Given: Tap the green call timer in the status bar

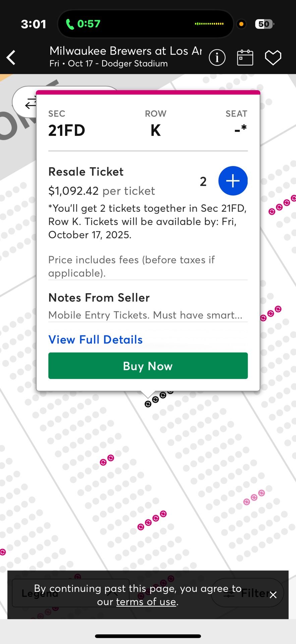Looking at the screenshot, I should [83, 24].
